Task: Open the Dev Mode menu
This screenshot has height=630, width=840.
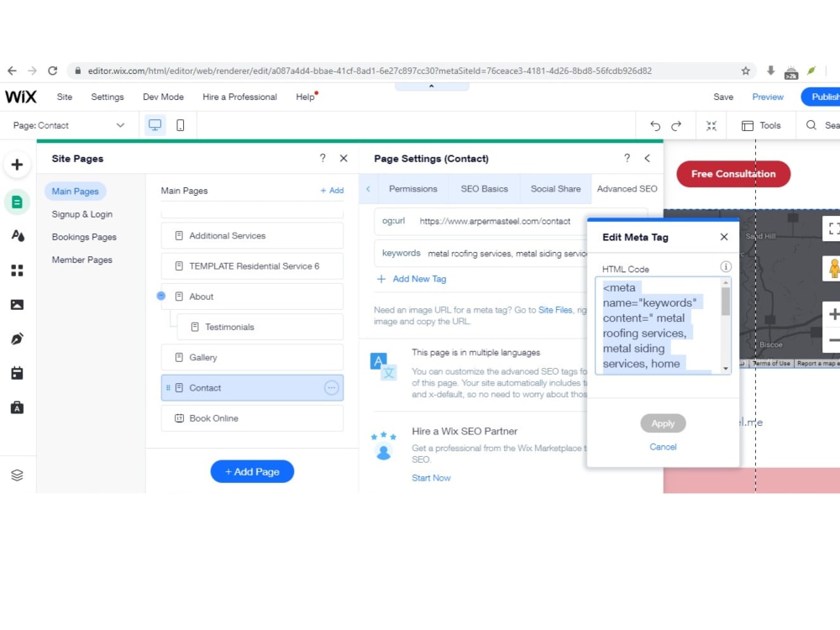Action: (164, 97)
